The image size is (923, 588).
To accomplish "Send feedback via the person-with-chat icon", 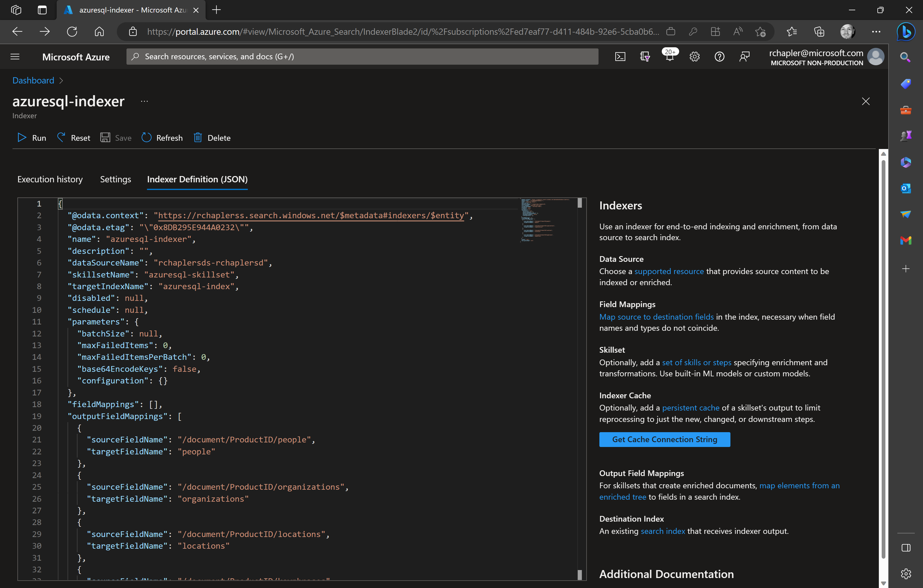I will (744, 56).
